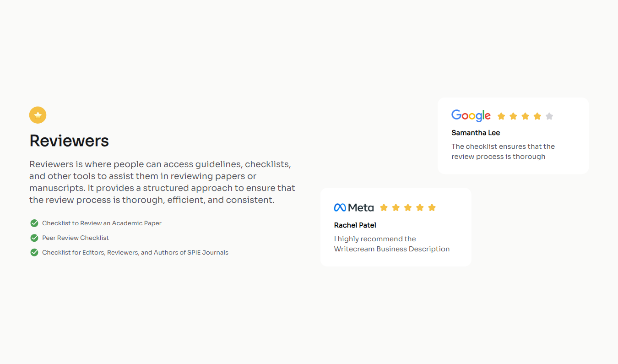The width and height of the screenshot is (618, 364).
Task: Click the Google logo in review card
Action: tap(471, 116)
